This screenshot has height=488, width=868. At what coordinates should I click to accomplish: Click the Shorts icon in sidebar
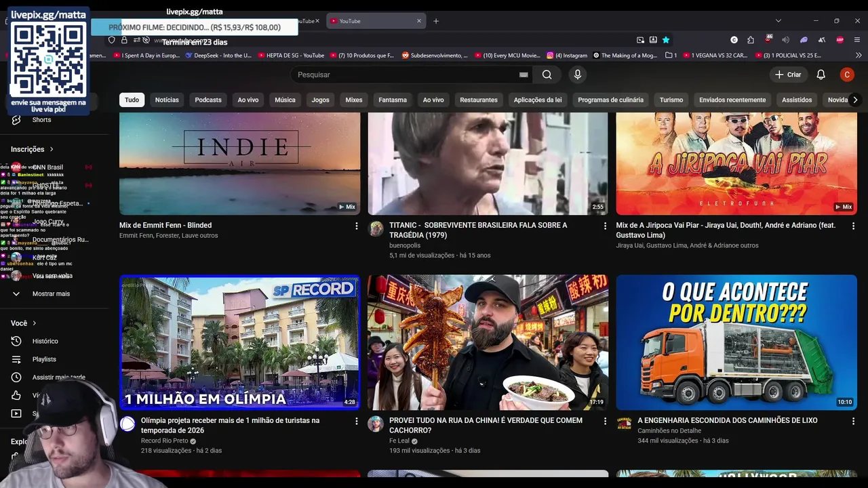[x=16, y=119]
